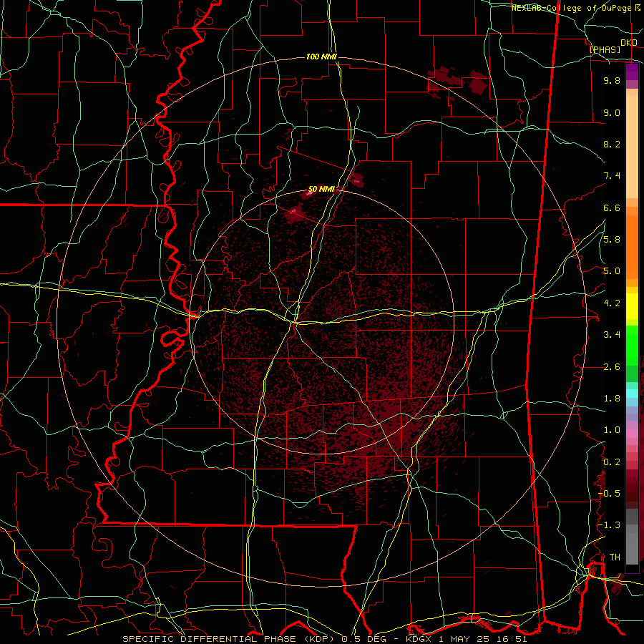Image resolution: width=644 pixels, height=644 pixels.
Task: Click the 100 NMI range ring label
Action: (321, 57)
